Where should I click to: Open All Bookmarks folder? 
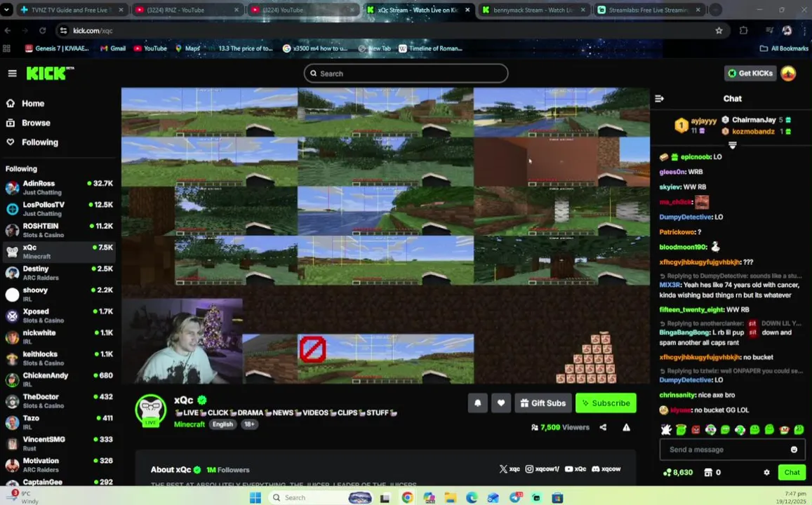click(784, 48)
